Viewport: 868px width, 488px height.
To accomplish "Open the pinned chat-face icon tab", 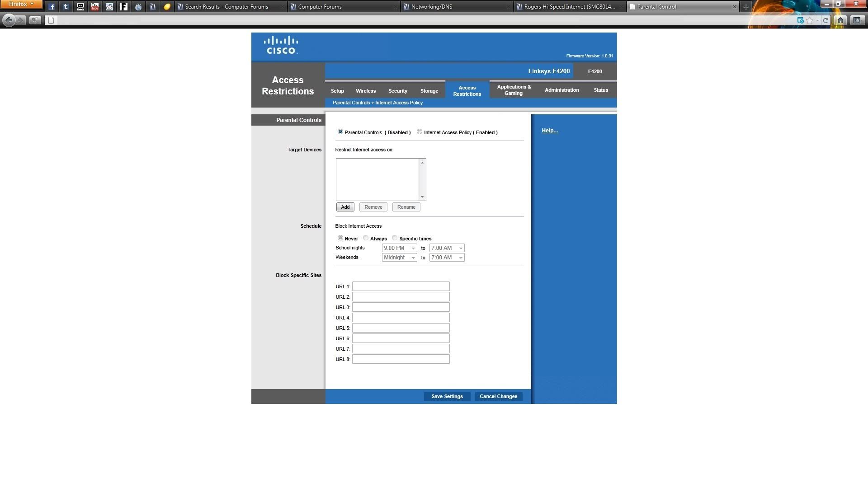I will (x=80, y=7).
